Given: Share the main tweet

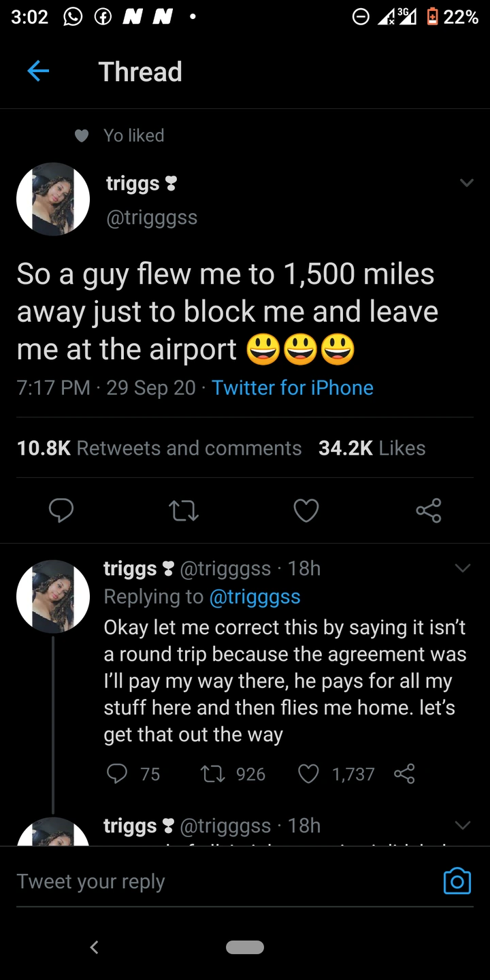Looking at the screenshot, I should pos(428,510).
